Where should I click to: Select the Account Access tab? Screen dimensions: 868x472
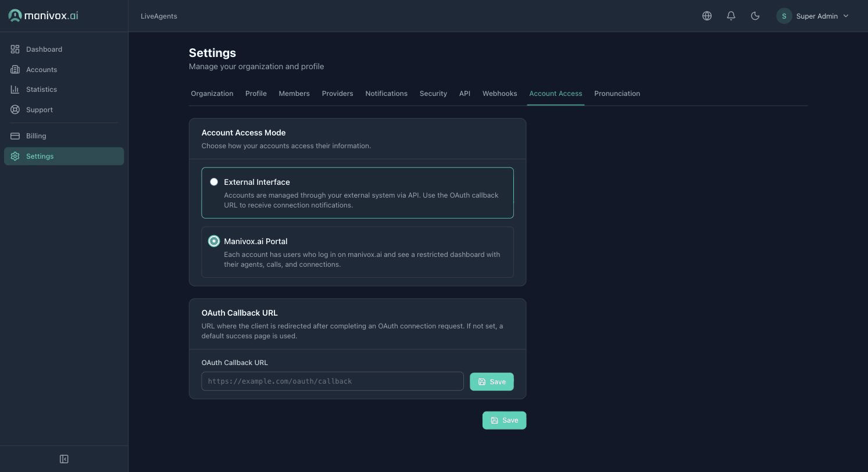click(x=556, y=94)
